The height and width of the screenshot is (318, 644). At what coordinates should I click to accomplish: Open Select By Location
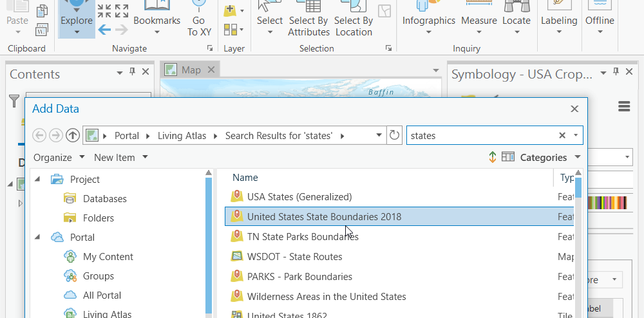click(353, 19)
